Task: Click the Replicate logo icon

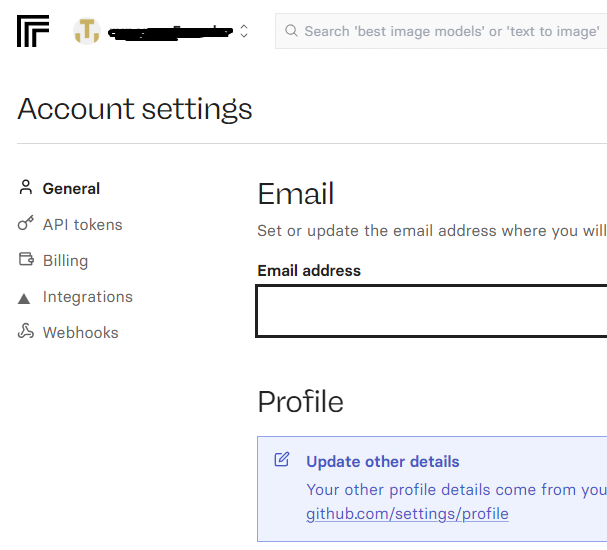Action: tap(33, 31)
